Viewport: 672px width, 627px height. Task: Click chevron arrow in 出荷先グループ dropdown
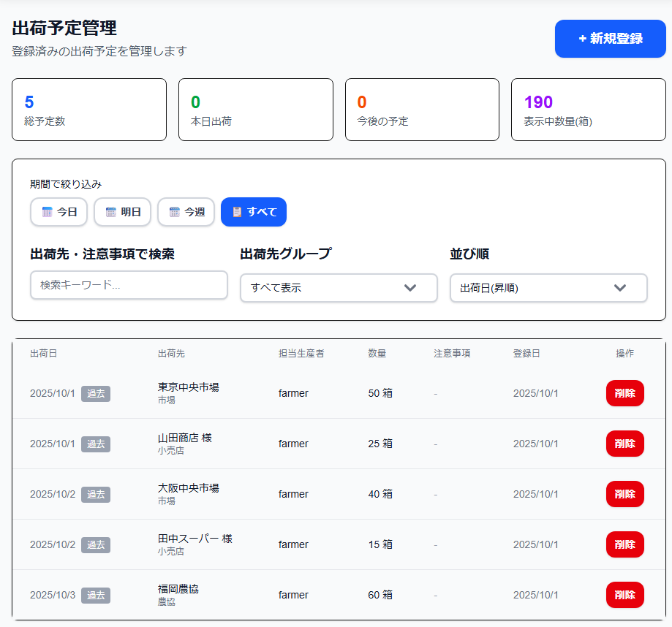pyautogui.click(x=410, y=288)
